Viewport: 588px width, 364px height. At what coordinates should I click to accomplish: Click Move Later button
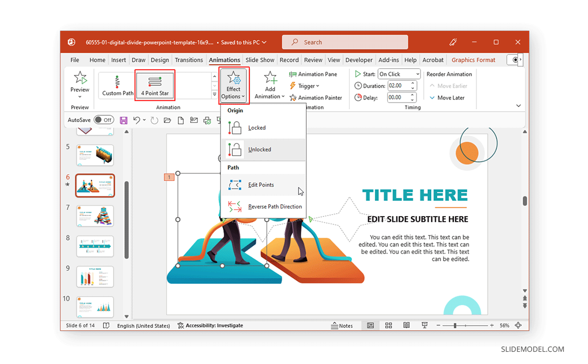pyautogui.click(x=446, y=97)
